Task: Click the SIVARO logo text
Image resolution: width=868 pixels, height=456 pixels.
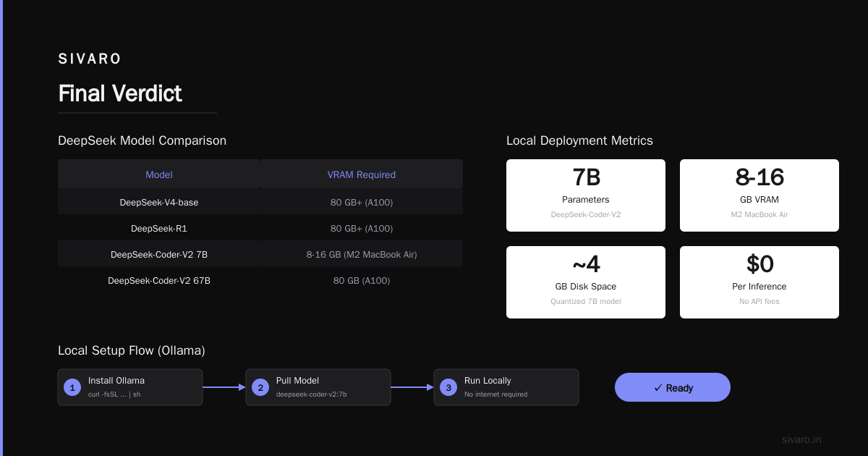Action: click(90, 59)
